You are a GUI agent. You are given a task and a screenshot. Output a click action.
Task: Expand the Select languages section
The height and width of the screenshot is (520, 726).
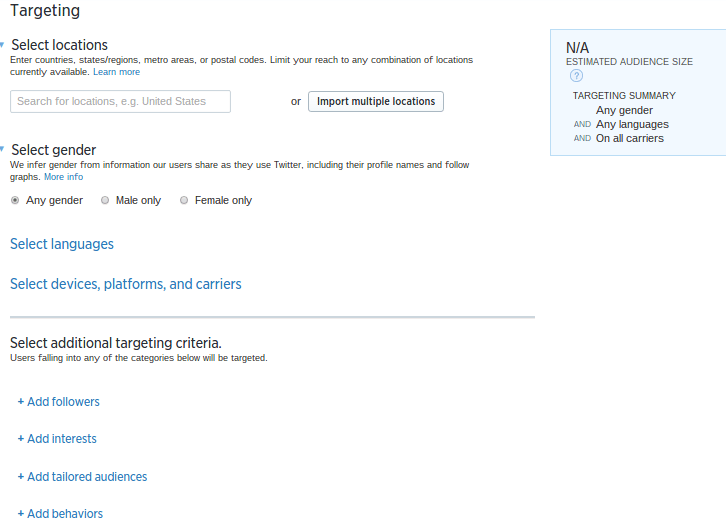click(62, 244)
